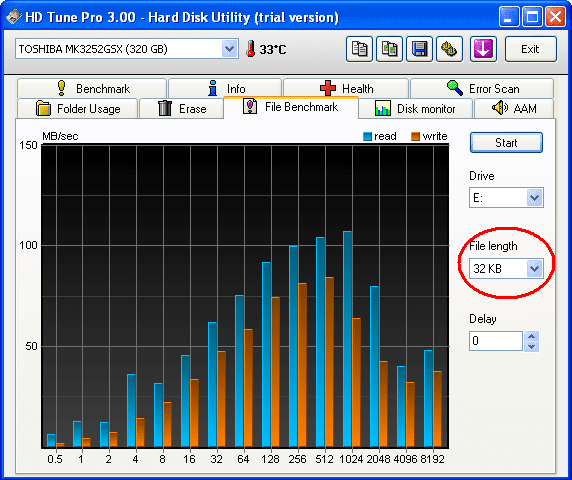
Task: Click the Start benchmark button
Action: (x=506, y=143)
